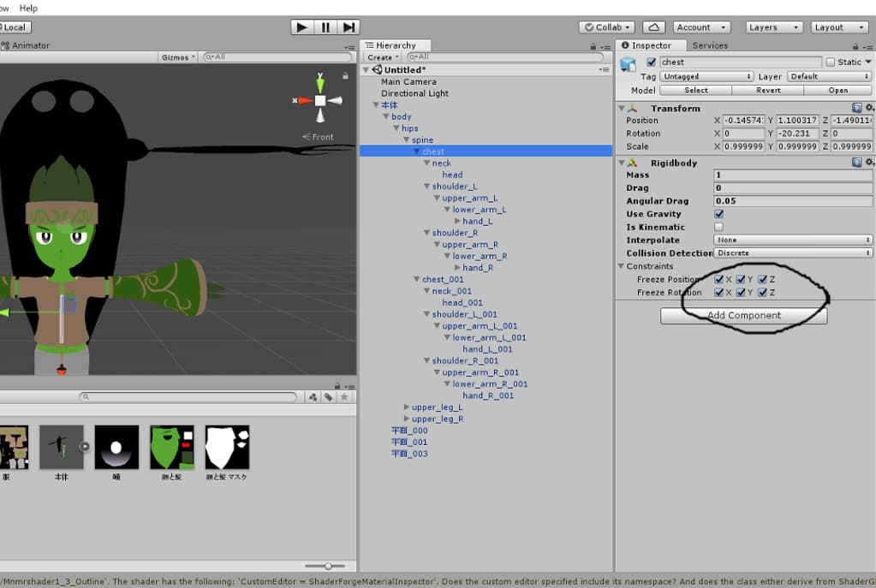Viewport: 876px width, 588px height.
Task: Switch to the Services tab
Action: 710,45
